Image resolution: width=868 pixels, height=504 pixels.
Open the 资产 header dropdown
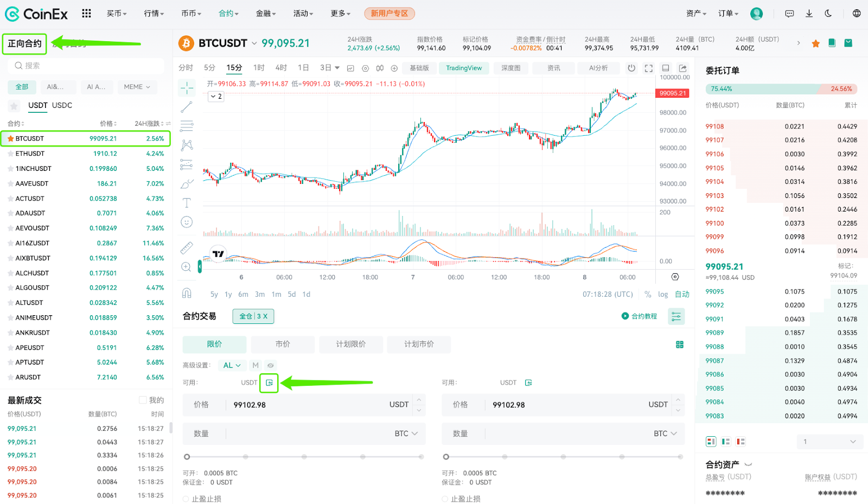pyautogui.click(x=696, y=14)
